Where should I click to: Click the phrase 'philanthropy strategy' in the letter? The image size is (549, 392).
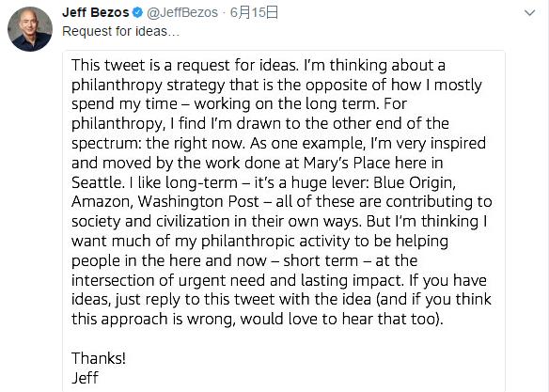click(149, 85)
